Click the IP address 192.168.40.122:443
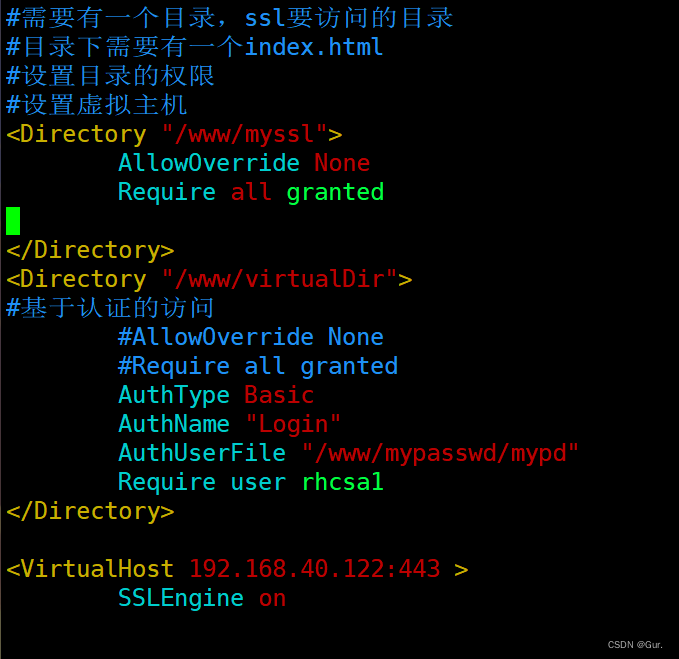679x659 pixels. point(314,569)
